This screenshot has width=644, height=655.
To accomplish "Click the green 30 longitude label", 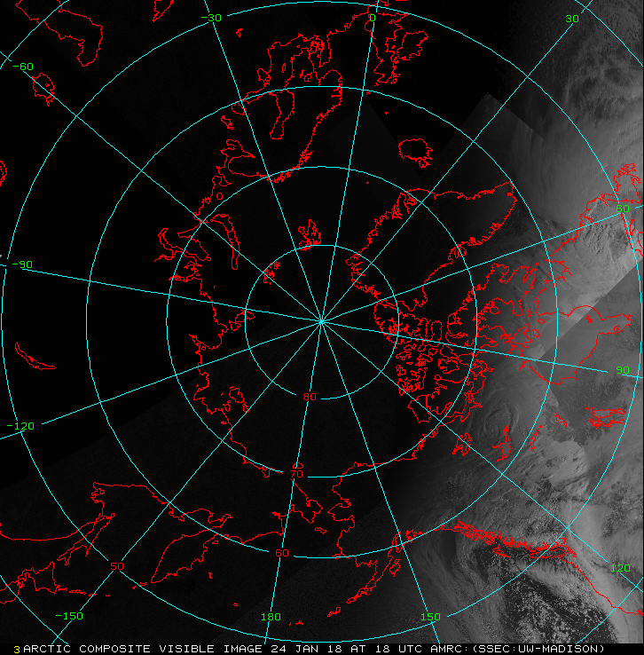I will [x=572, y=19].
